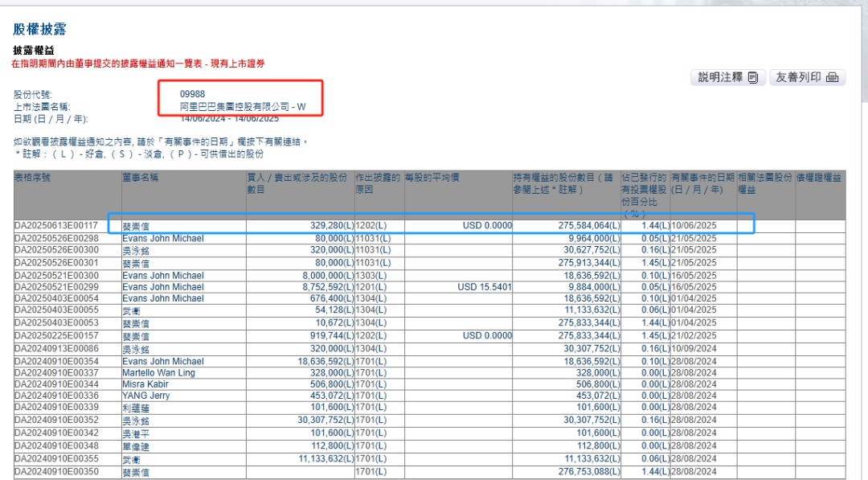Open the 28/08/2024 date in row DA20240910E00354
The image size is (868, 480).
[694, 362]
